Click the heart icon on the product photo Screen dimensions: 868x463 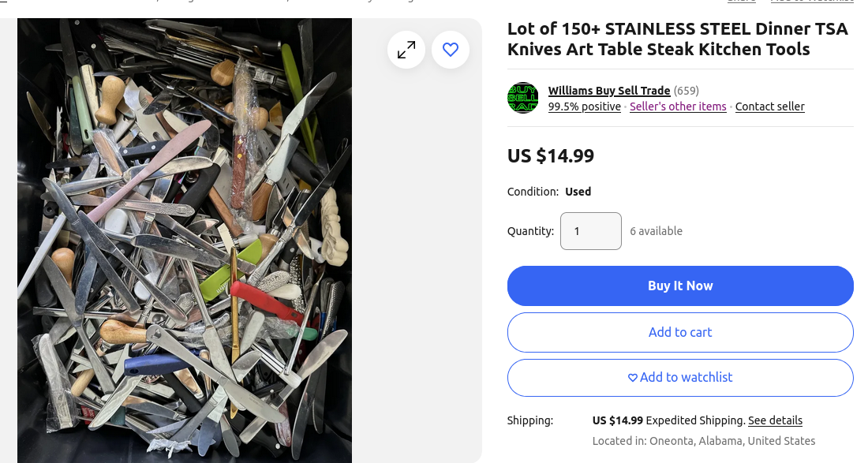pos(451,50)
